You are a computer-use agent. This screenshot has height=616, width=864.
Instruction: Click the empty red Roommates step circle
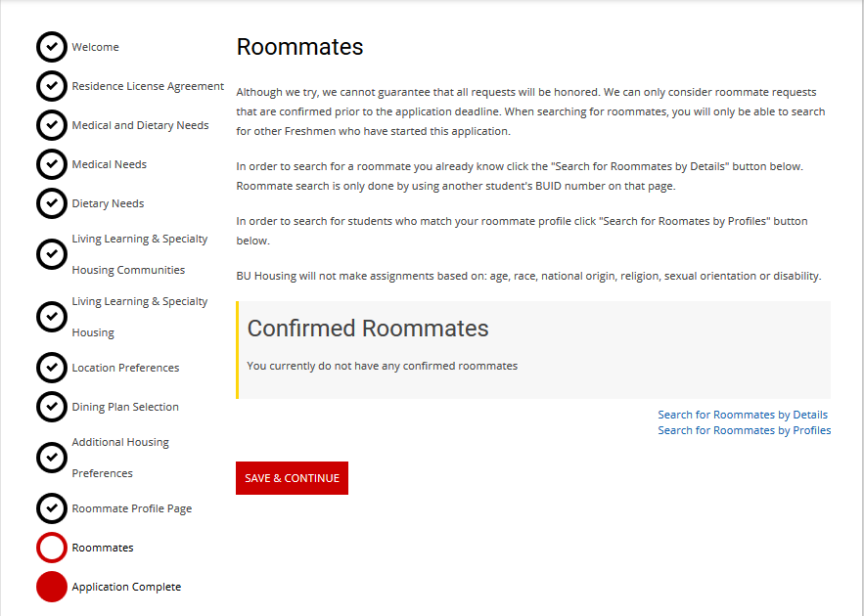pos(52,548)
